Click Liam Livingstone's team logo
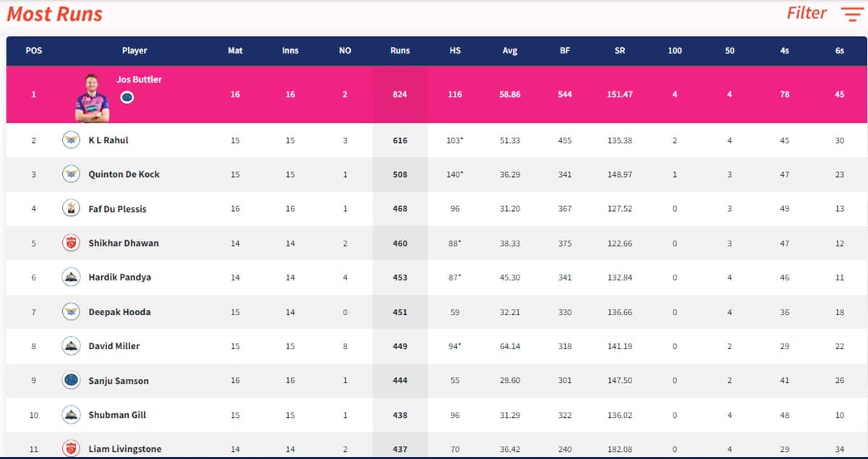Viewport: 868px width, 459px height. click(x=71, y=448)
